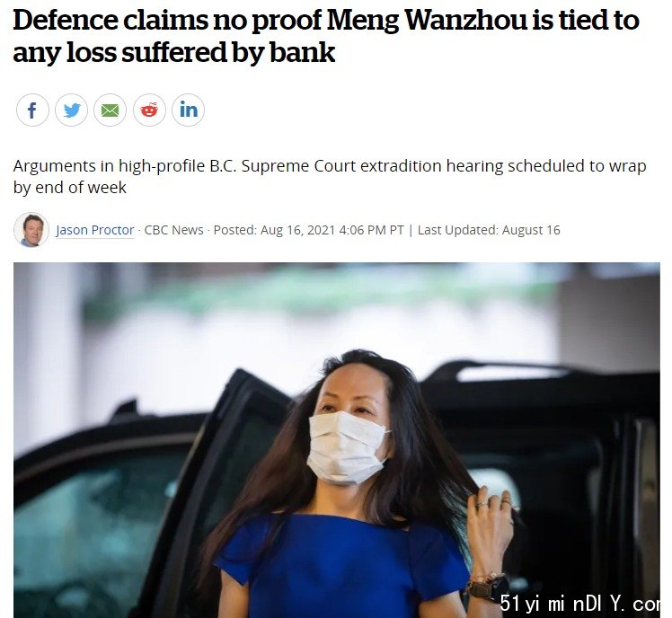The height and width of the screenshot is (618, 672).
Task: Click "Meng Wanzhou" in the headline
Action: 427,20
